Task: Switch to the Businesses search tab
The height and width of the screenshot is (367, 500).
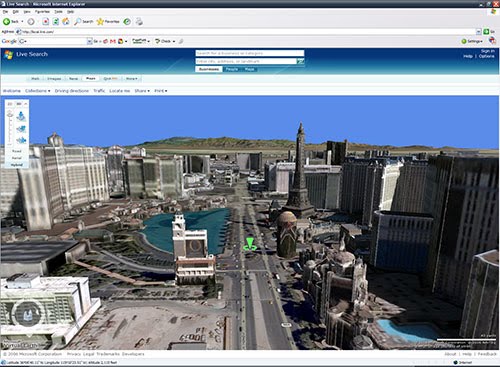Action: click(209, 69)
